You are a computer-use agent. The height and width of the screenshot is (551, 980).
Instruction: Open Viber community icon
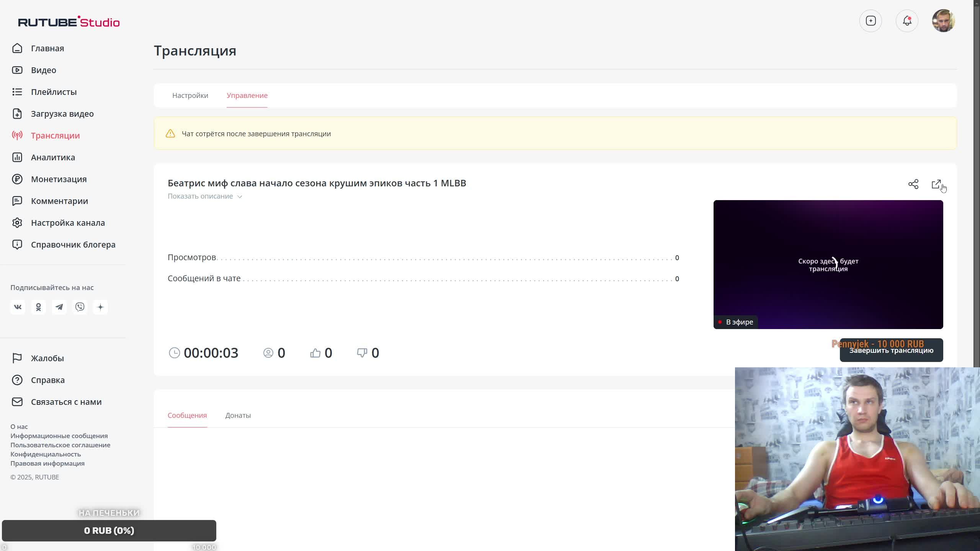(80, 307)
